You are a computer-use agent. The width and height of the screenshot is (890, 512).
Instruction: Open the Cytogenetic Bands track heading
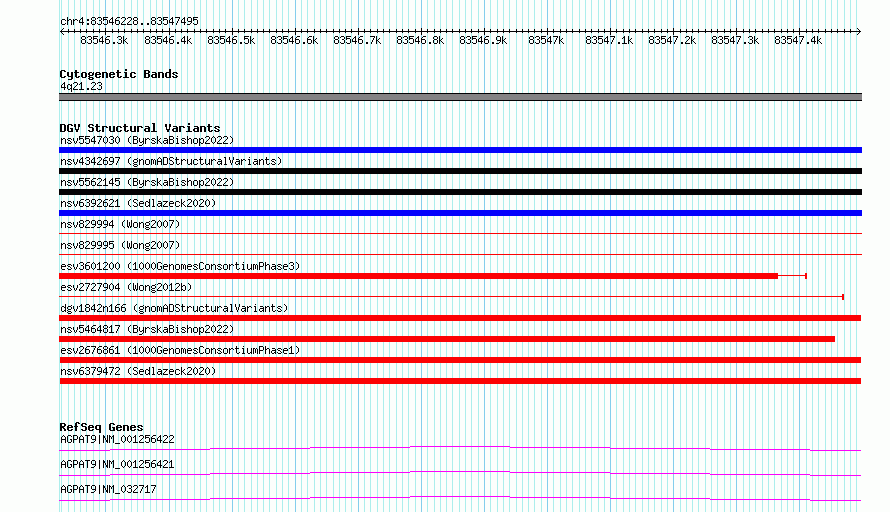[119, 74]
